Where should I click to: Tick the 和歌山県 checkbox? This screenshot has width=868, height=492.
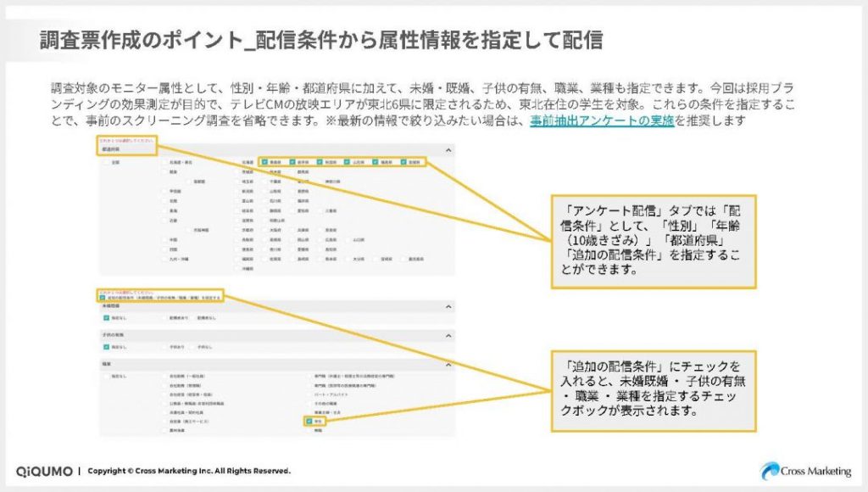tap(264, 221)
